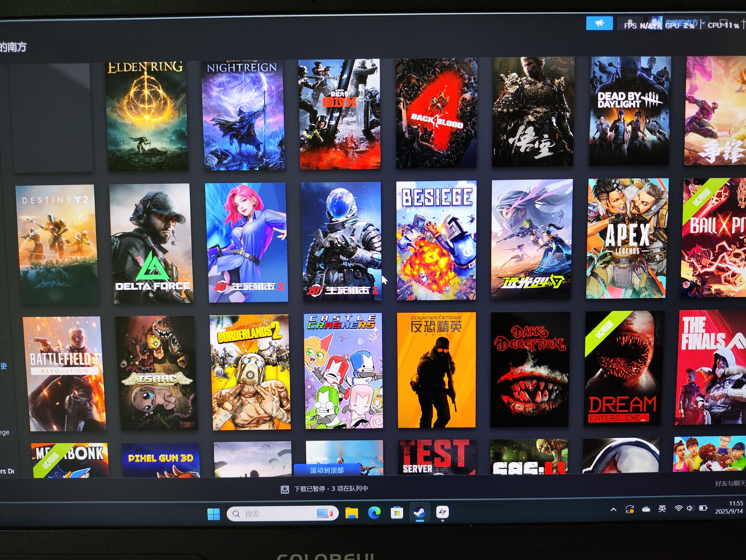The image size is (746, 560).
Task: Open OneDrive cloud tray icon
Action: click(646, 509)
